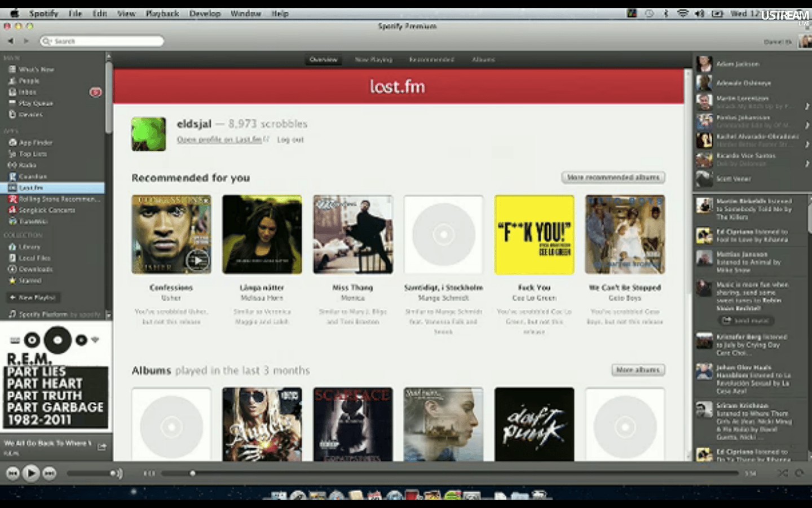Viewport: 812px width, 508px height.
Task: Switch to the Recommended tab
Action: click(431, 59)
